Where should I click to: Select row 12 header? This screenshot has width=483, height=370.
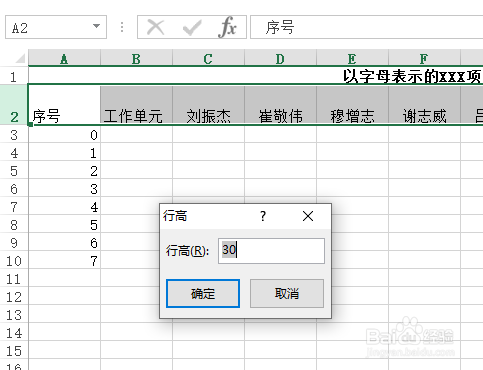coord(14,297)
